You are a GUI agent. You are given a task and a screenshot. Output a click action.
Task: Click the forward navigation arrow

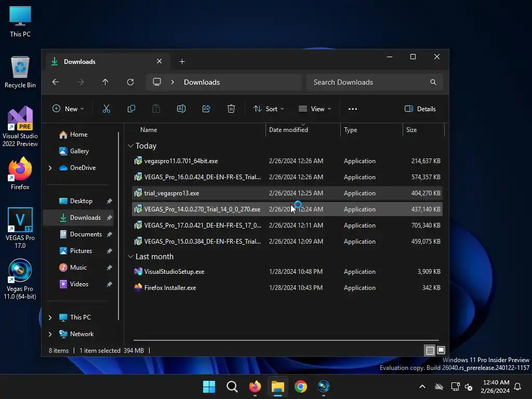pyautogui.click(x=81, y=82)
